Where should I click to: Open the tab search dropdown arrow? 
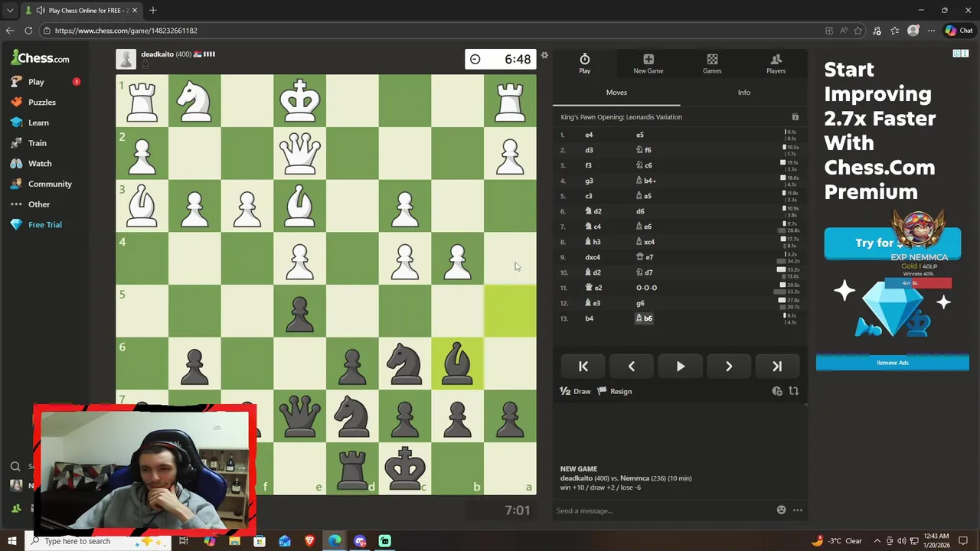point(10,11)
